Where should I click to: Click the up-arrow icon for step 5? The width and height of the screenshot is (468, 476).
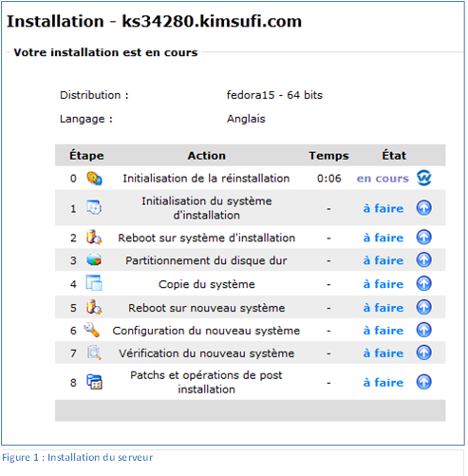[x=423, y=307]
